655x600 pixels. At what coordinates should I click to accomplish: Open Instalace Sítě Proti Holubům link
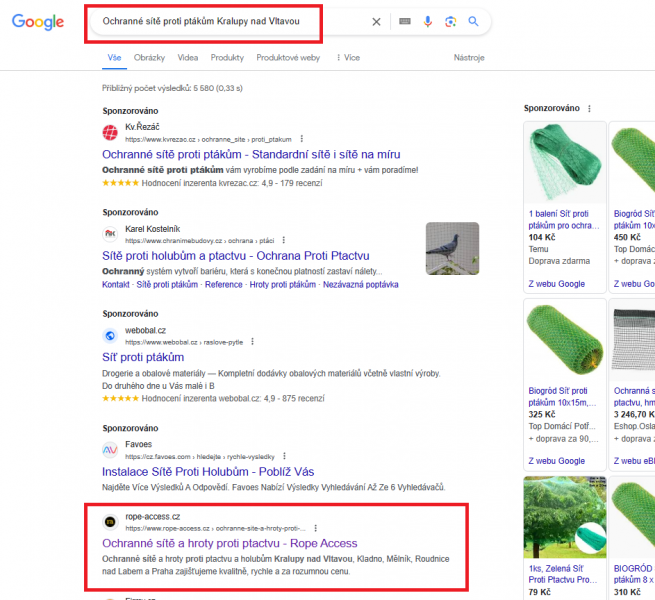point(208,472)
